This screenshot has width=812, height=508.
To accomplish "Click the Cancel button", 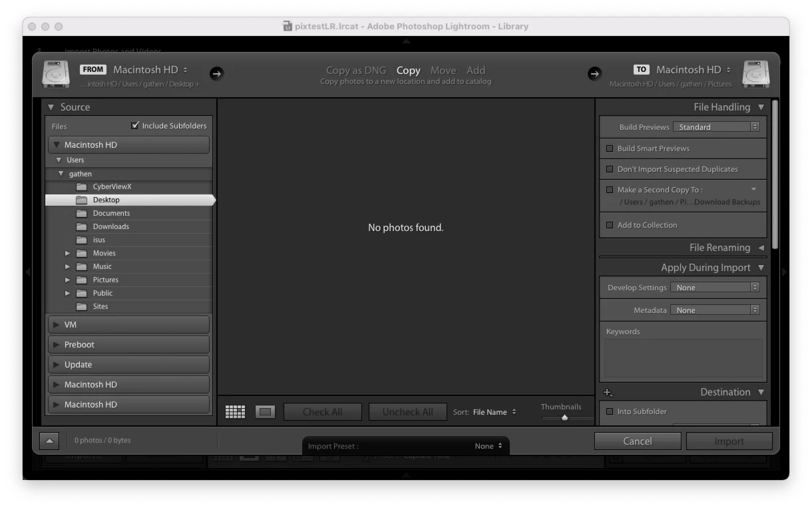I will point(638,441).
